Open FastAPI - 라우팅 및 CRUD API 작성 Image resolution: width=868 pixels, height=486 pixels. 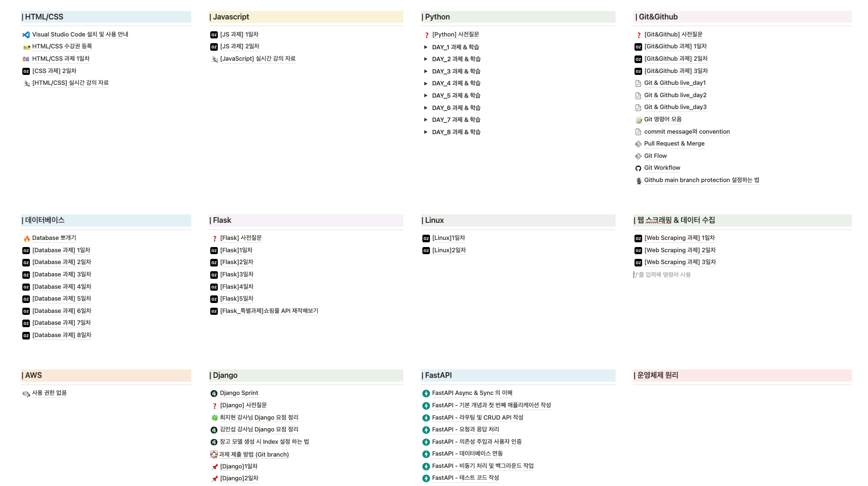[477, 418]
